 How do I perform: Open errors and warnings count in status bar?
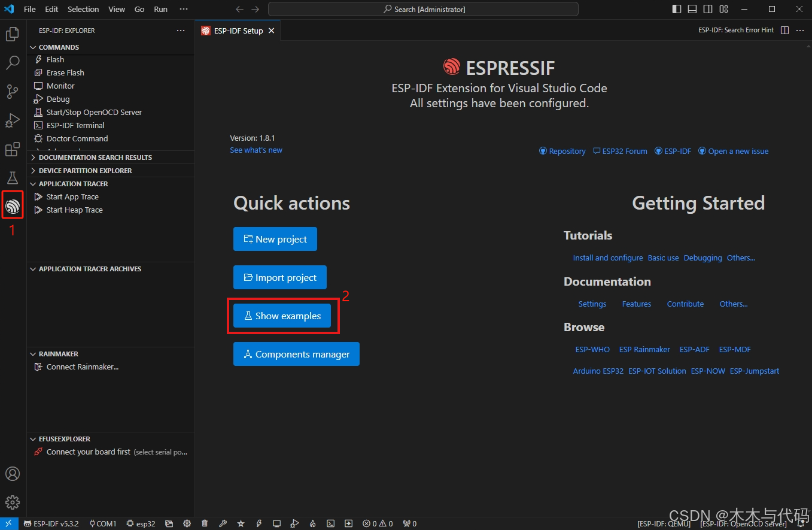point(378,523)
